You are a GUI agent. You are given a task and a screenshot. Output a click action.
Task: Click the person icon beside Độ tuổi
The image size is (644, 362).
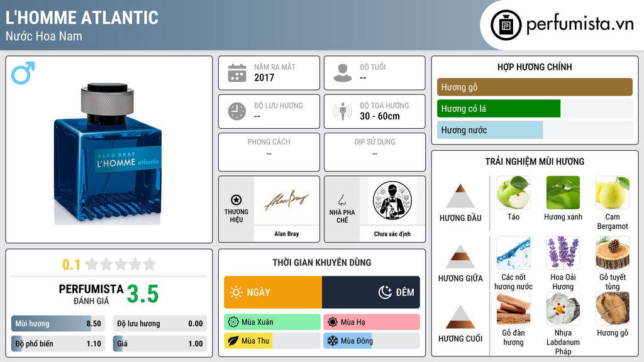[x=343, y=73]
